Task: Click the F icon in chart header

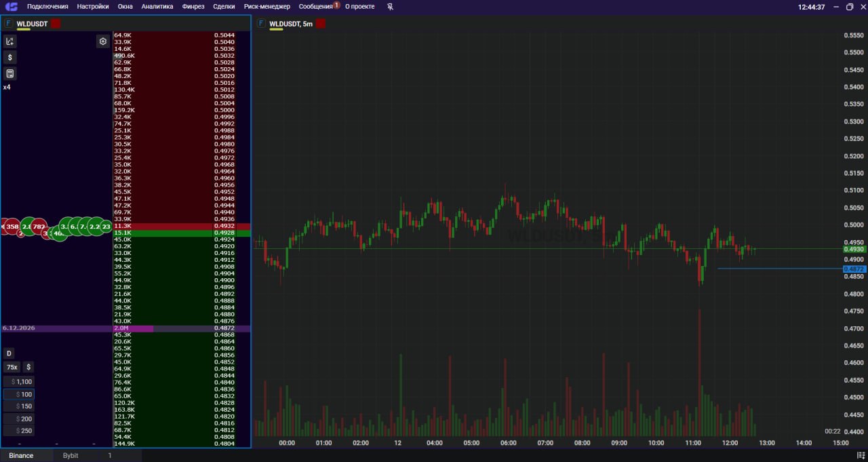Action: 261,23
